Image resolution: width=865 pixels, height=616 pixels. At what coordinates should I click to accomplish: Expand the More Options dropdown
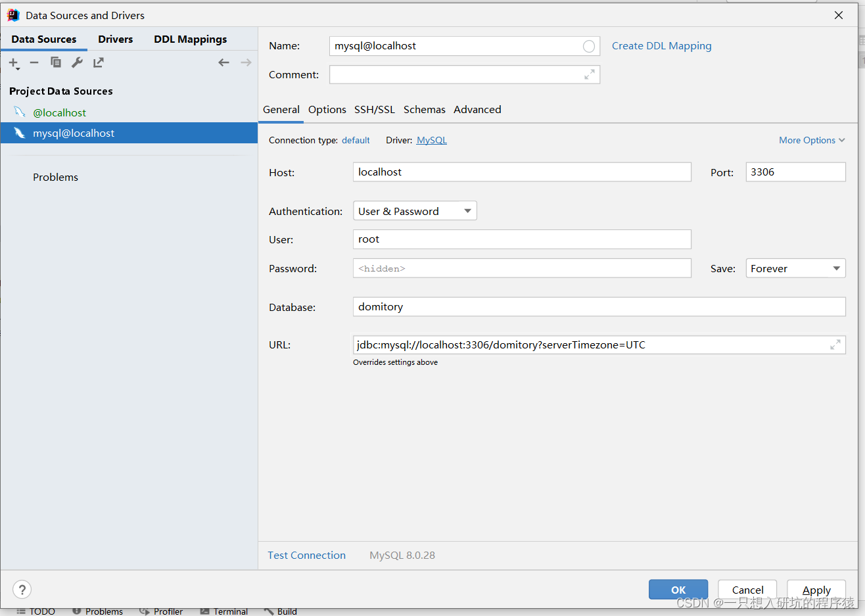pyautogui.click(x=812, y=141)
